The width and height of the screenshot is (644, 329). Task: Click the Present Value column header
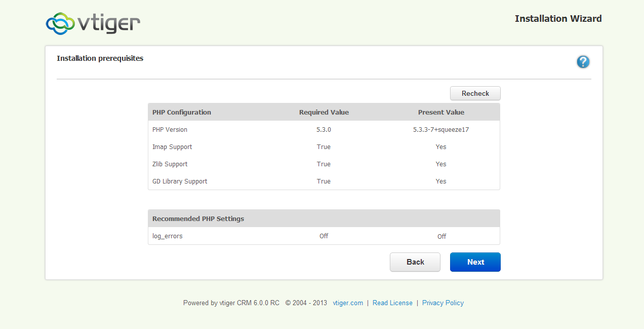tap(441, 113)
